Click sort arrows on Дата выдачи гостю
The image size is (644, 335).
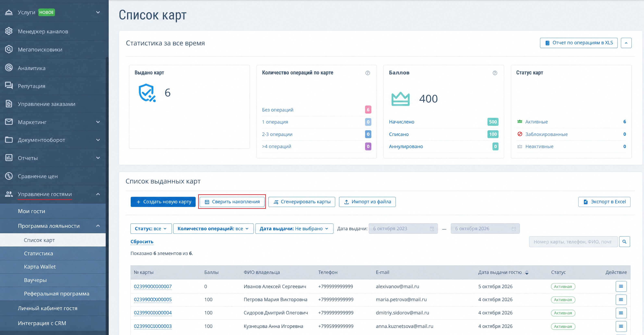pyautogui.click(x=527, y=273)
